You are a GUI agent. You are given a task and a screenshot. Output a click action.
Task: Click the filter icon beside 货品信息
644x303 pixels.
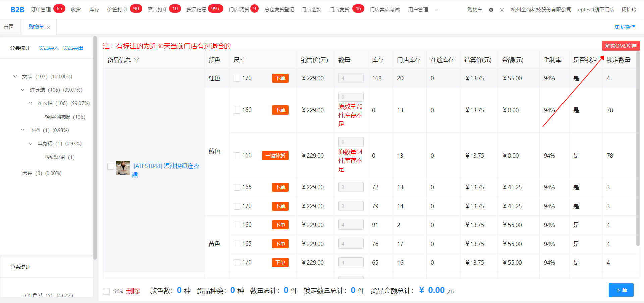coord(136,60)
